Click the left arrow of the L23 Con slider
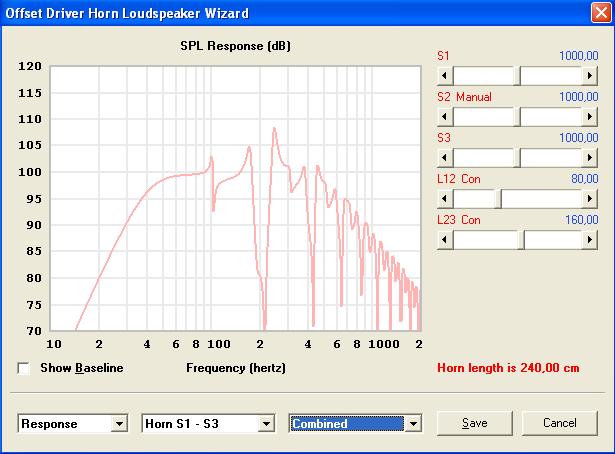This screenshot has width=615, height=454. click(x=445, y=240)
